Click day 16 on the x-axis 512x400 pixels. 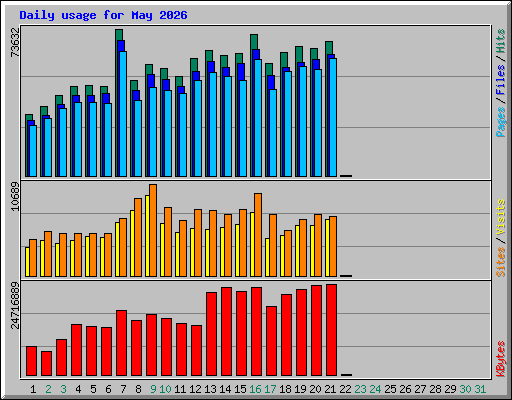click(255, 389)
